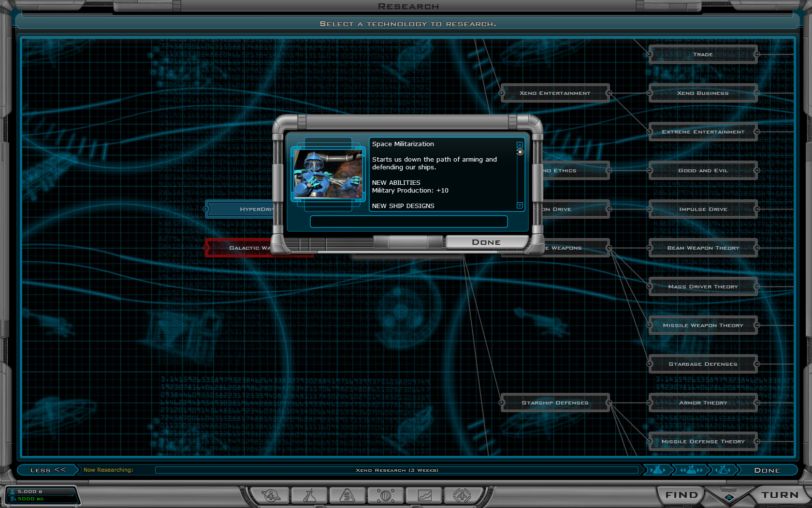812x508 pixels.
Task: Click the blue diamond between Find and Turn
Action: click(x=729, y=497)
